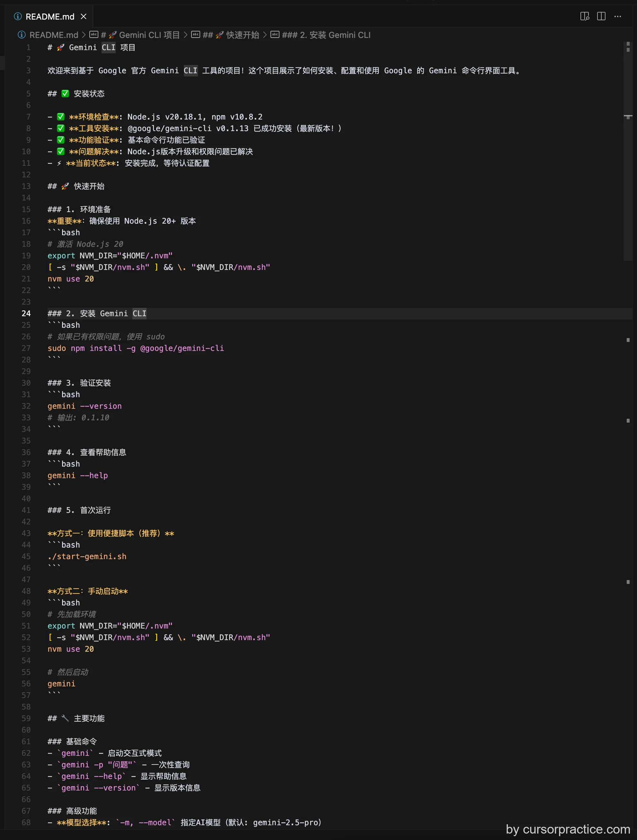Click 'gemini' command on line 56
The width and height of the screenshot is (637, 840).
point(61,684)
